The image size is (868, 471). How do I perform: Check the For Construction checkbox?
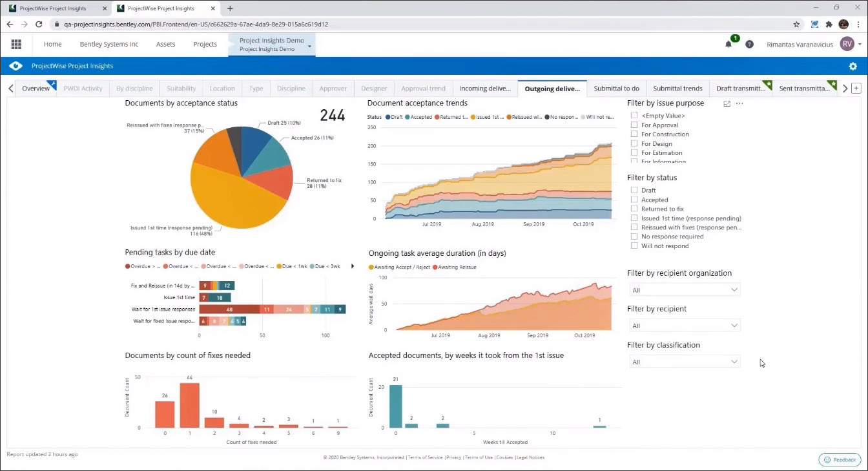[x=634, y=134]
